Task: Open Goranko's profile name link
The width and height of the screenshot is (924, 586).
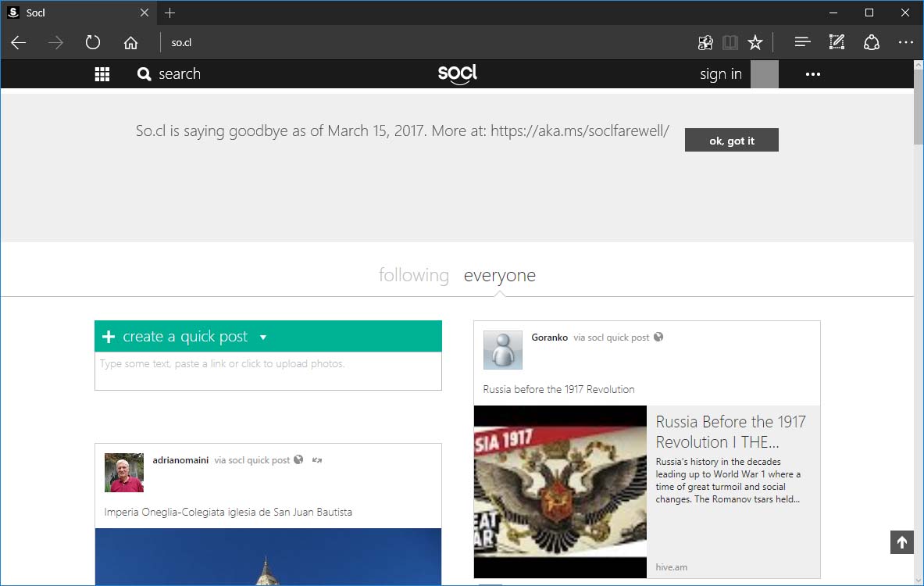Action: click(549, 338)
